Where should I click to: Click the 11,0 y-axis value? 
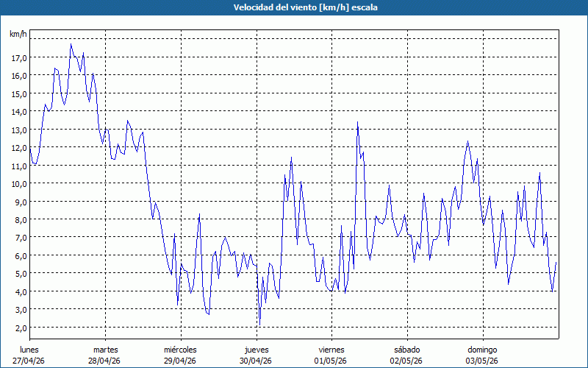tap(19, 166)
